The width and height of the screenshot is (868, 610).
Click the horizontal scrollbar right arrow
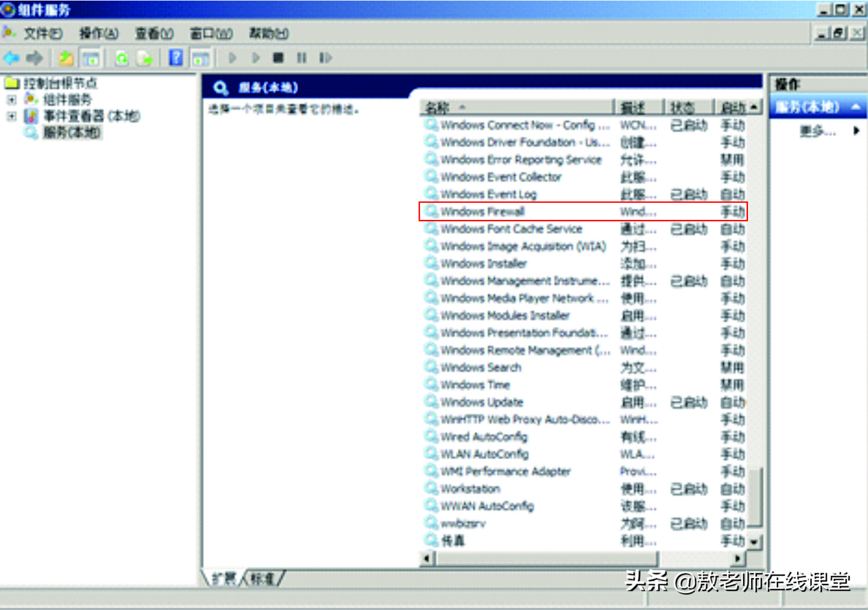point(738,558)
